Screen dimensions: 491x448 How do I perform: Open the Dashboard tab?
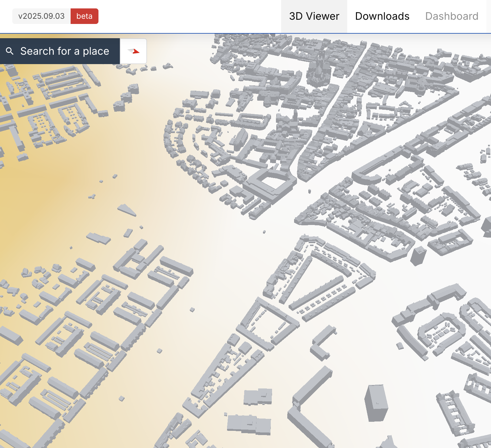coord(452,16)
